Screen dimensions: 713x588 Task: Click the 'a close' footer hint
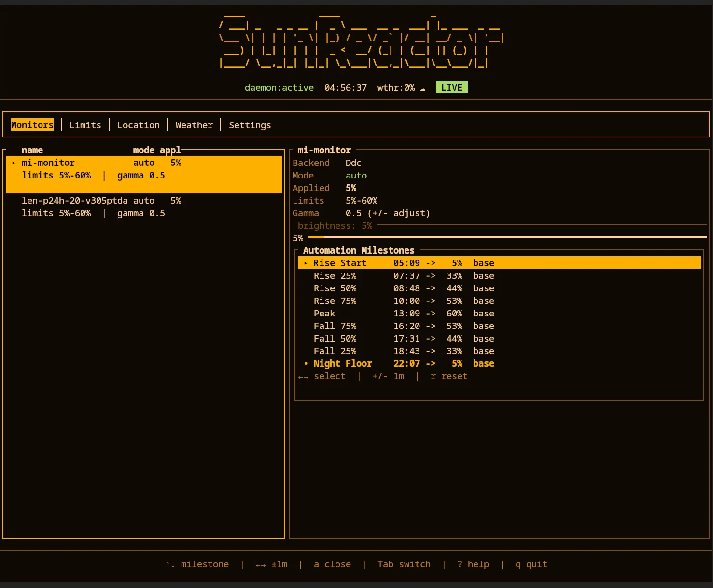tap(332, 564)
